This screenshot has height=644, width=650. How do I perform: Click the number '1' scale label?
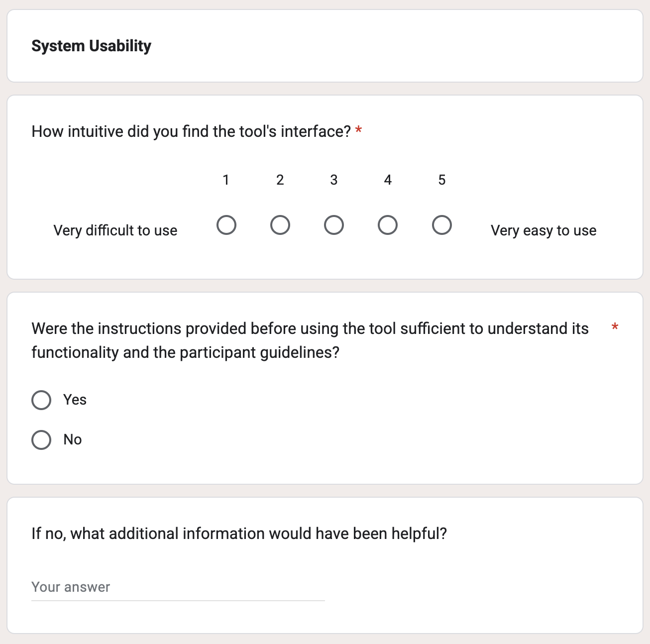226,180
